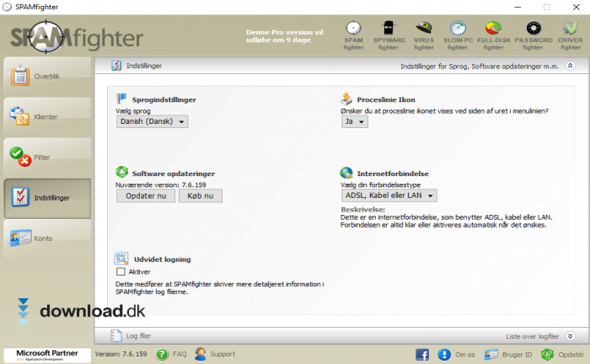This screenshot has height=364, width=590.
Task: Open the Proceslinie Ikon Ja dropdown
Action: tap(354, 121)
